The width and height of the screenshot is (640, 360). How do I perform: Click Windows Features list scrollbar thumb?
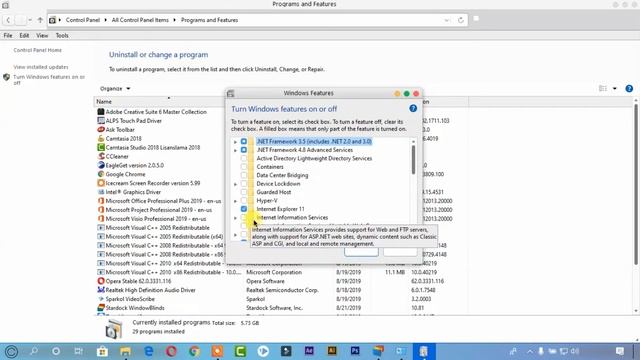click(413, 160)
